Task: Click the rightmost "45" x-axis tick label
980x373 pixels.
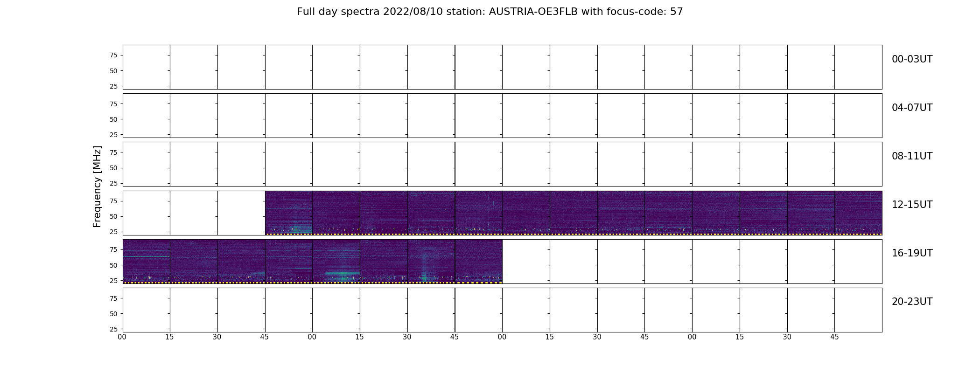Action: [835, 337]
